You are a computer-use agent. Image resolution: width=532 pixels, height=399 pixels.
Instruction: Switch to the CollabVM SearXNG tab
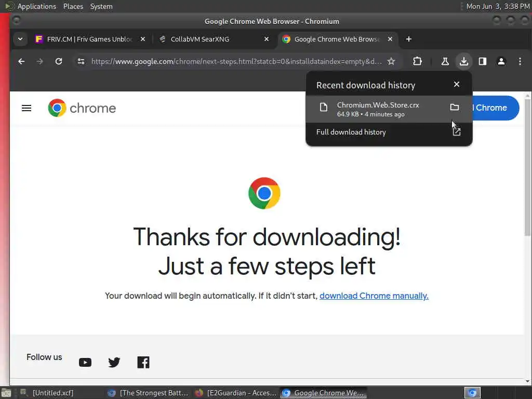pyautogui.click(x=215, y=39)
